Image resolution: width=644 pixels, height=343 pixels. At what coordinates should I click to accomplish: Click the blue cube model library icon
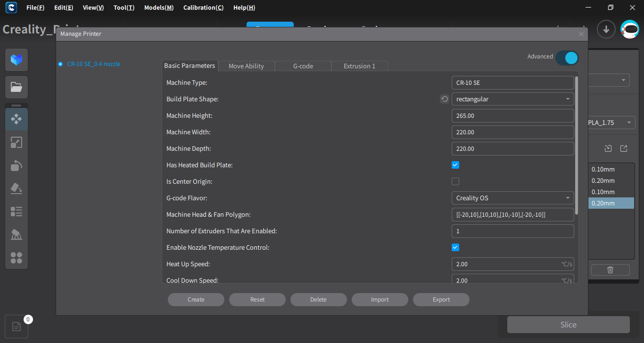[17, 60]
